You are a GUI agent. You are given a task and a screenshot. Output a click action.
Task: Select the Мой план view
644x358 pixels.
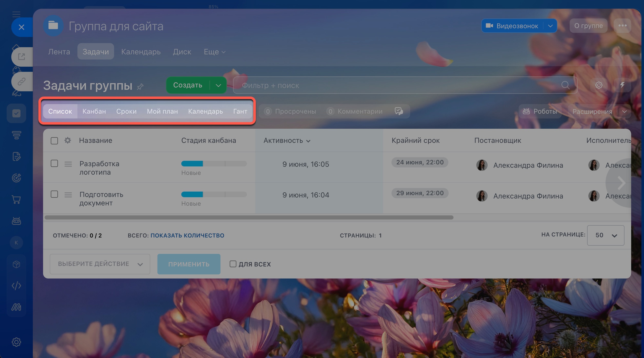click(x=162, y=111)
